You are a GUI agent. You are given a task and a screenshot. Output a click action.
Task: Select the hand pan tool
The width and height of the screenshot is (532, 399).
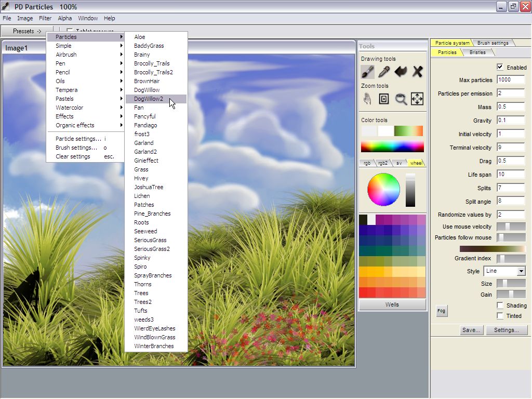[368, 99]
